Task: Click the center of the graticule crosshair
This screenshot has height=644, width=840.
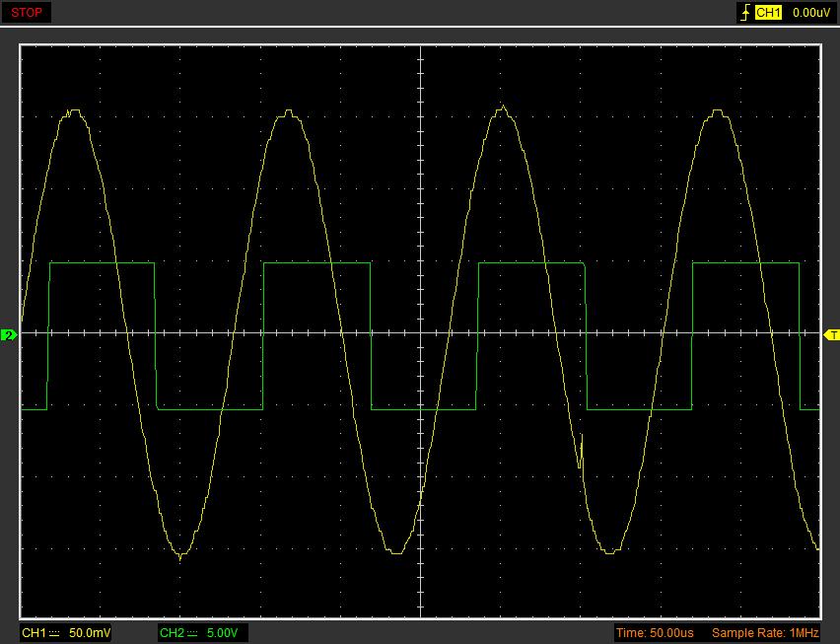Action: coord(421,333)
